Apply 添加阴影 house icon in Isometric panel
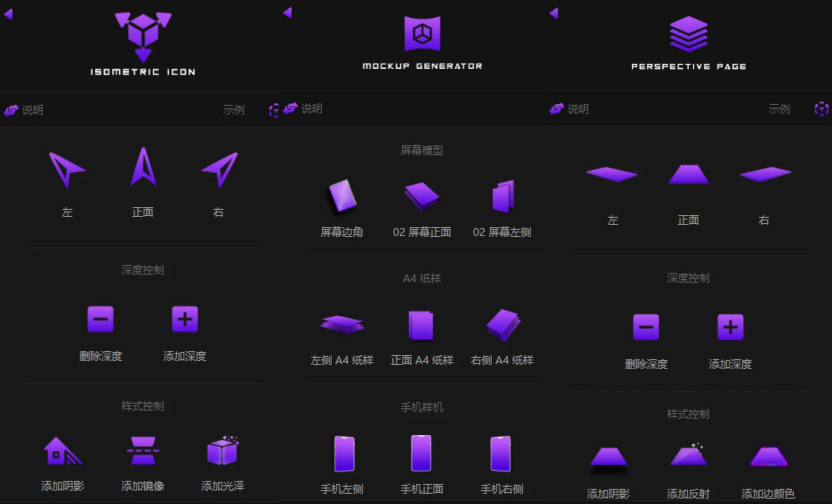The image size is (832, 504). [62, 451]
